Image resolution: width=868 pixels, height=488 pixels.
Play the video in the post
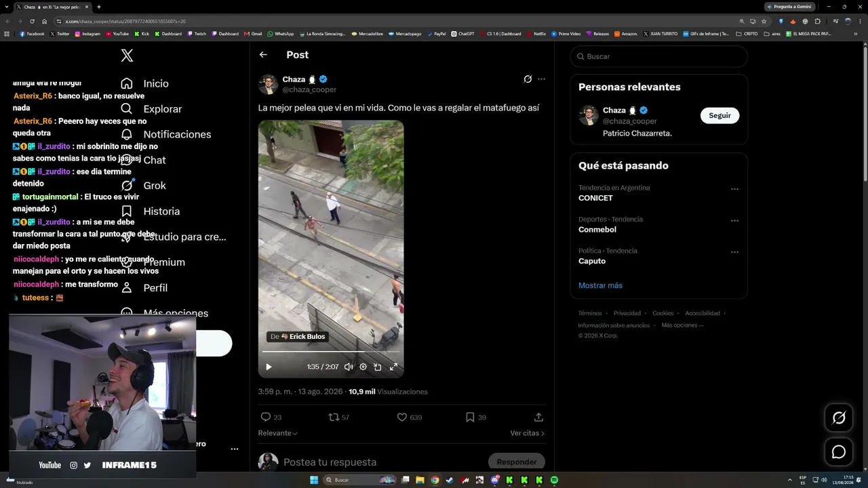(x=269, y=367)
